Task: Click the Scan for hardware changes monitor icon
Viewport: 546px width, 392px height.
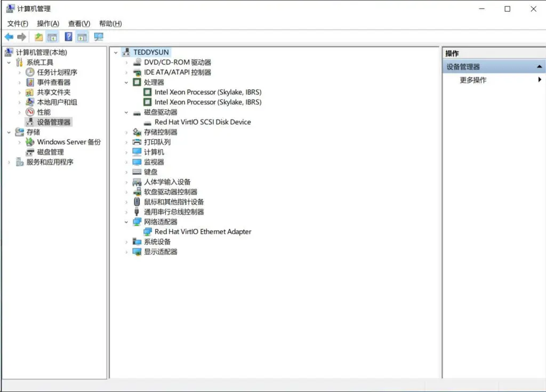Action: (99, 37)
